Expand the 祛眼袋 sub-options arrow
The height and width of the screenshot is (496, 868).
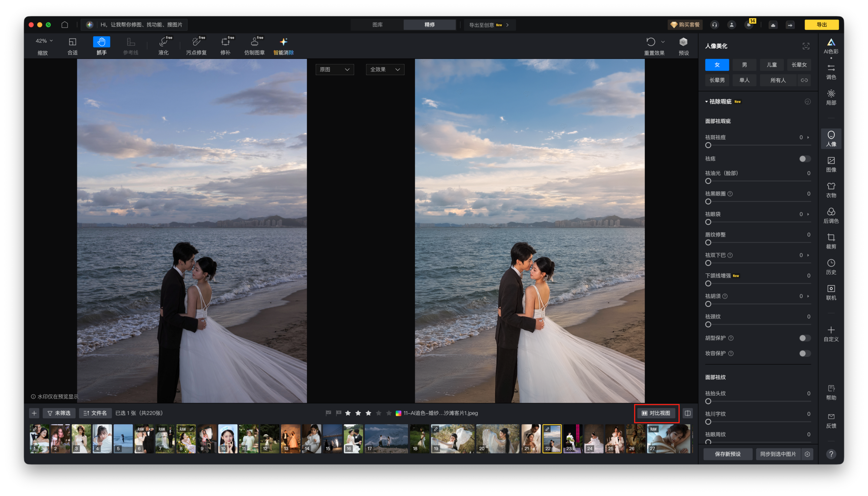(808, 214)
